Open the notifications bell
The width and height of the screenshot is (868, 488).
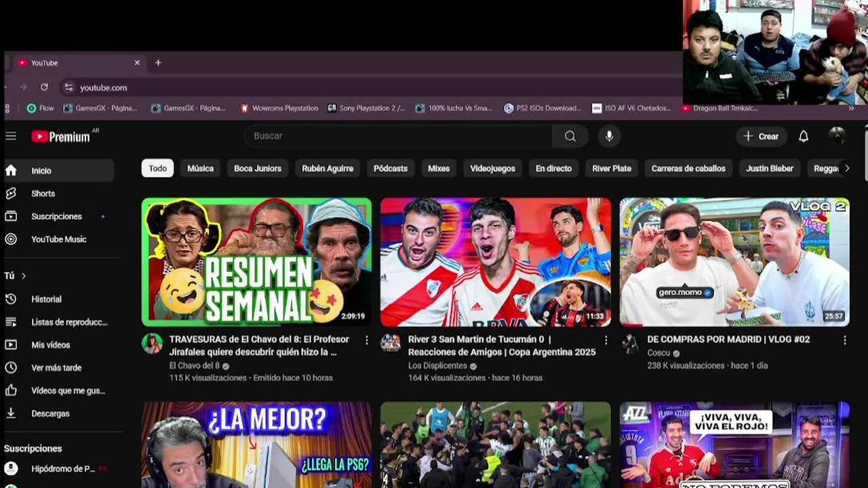tap(804, 136)
